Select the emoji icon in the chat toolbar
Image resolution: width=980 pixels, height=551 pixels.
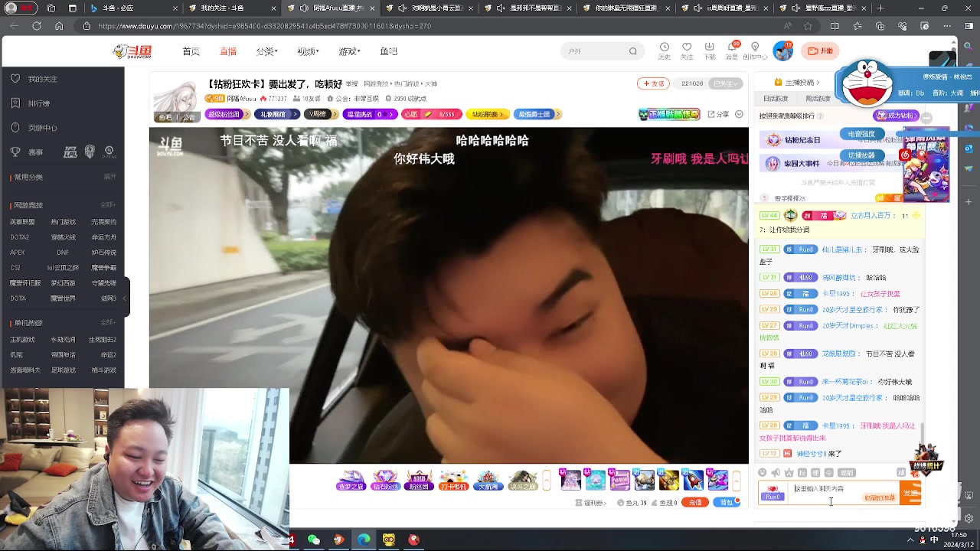[x=763, y=472]
